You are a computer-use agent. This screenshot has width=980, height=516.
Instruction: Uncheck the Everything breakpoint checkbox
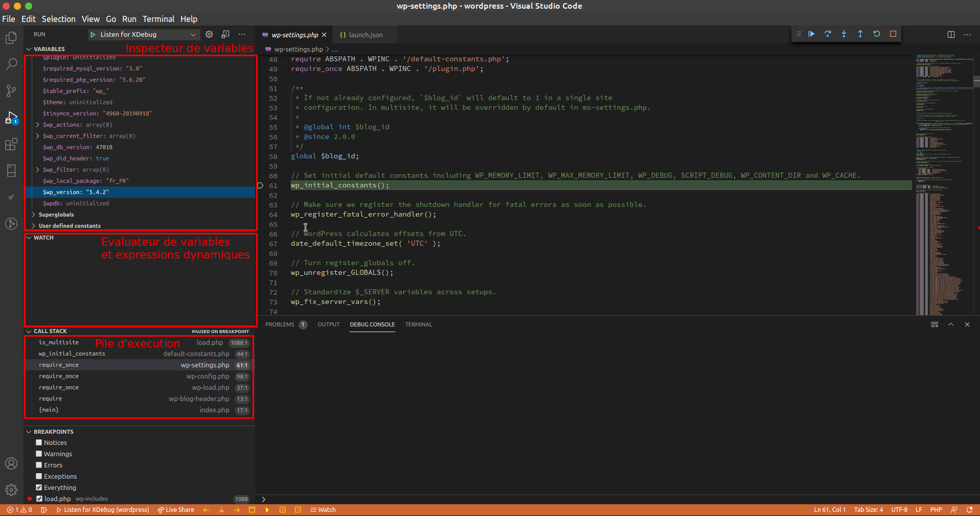pyautogui.click(x=39, y=487)
